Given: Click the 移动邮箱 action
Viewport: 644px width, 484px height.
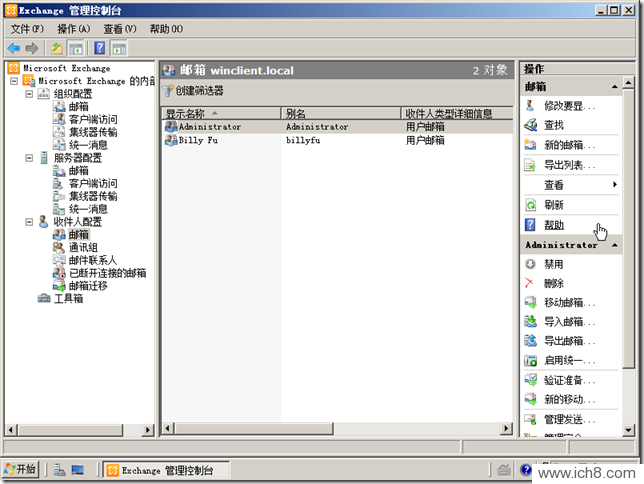Looking at the screenshot, I should pos(570,302).
